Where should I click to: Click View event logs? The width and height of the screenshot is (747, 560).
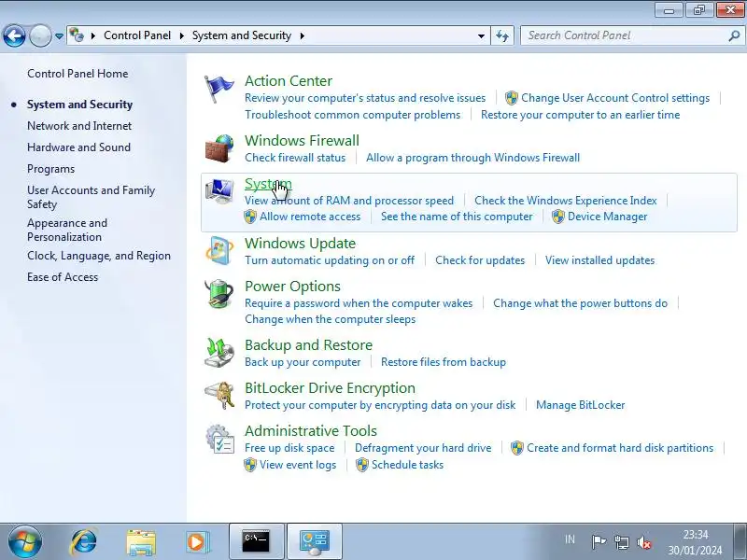pos(298,465)
